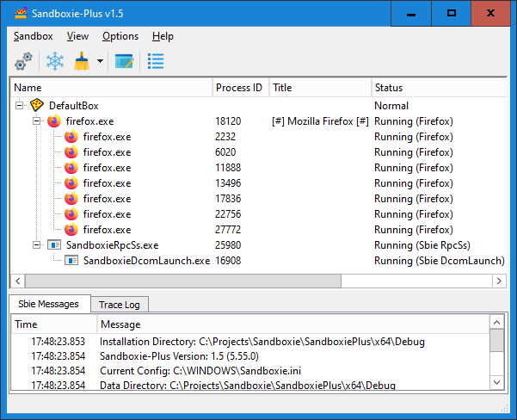
Task: Click the Sandboxie-Plus app icon in title bar
Action: (x=21, y=14)
